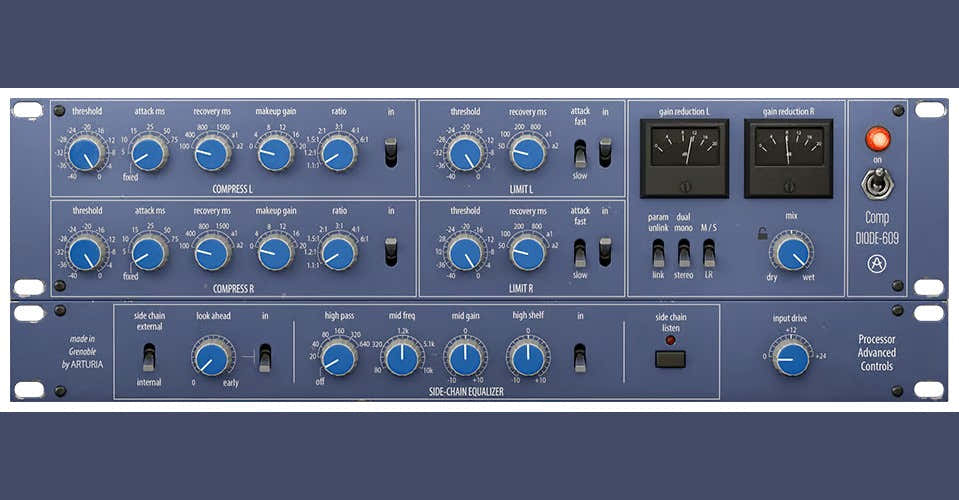Click the Compress L recovery ms knob
This screenshot has width=959, height=500.
212,154
